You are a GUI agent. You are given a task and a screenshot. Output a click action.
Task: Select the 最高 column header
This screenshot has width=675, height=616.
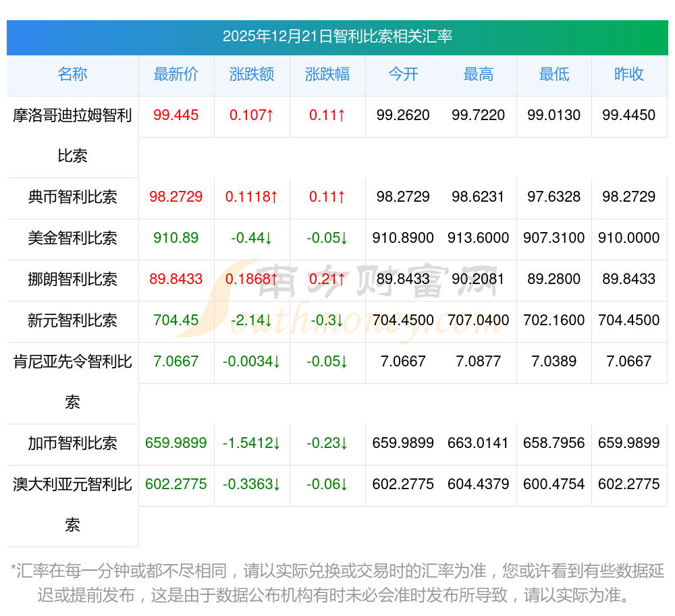(479, 75)
